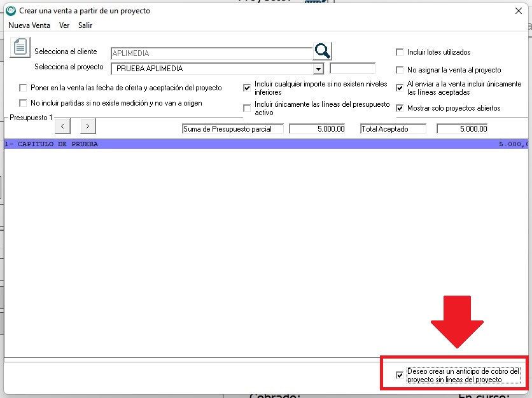Click the 'Total Aceptado' amount field
532x398 pixels.
pos(462,128)
